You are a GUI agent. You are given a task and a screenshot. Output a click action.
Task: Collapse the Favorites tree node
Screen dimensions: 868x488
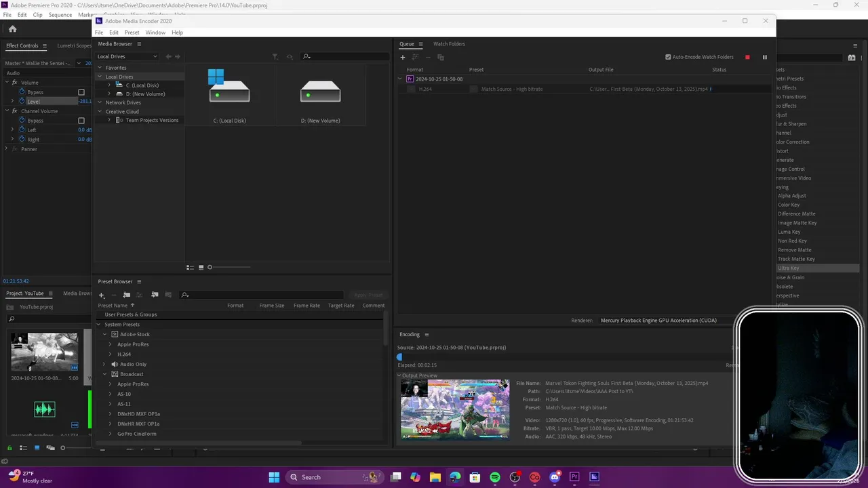point(100,68)
